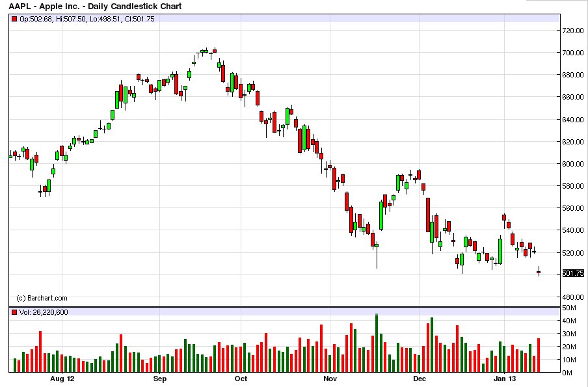Click the 480.00 price axis label
This screenshot has width=588, height=387.
pos(572,297)
